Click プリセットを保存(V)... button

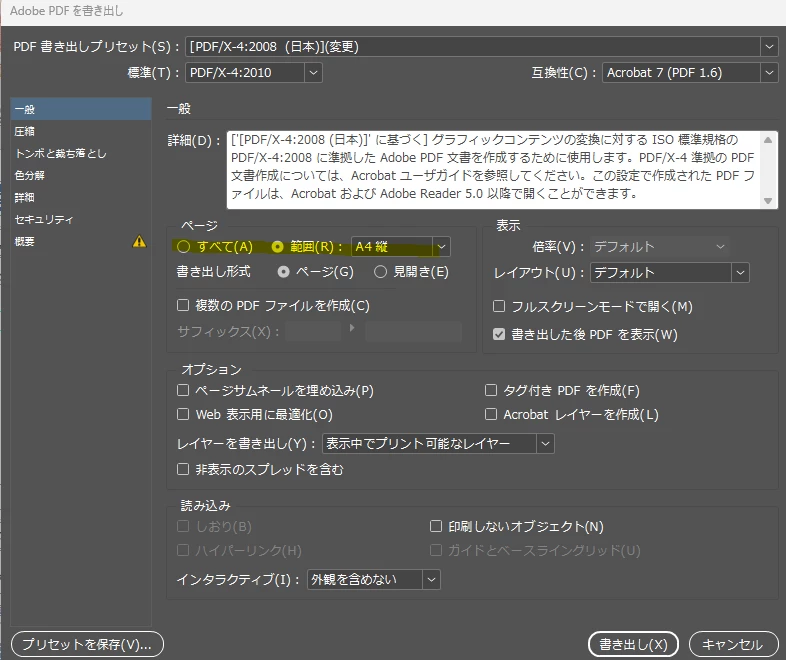click(x=87, y=644)
